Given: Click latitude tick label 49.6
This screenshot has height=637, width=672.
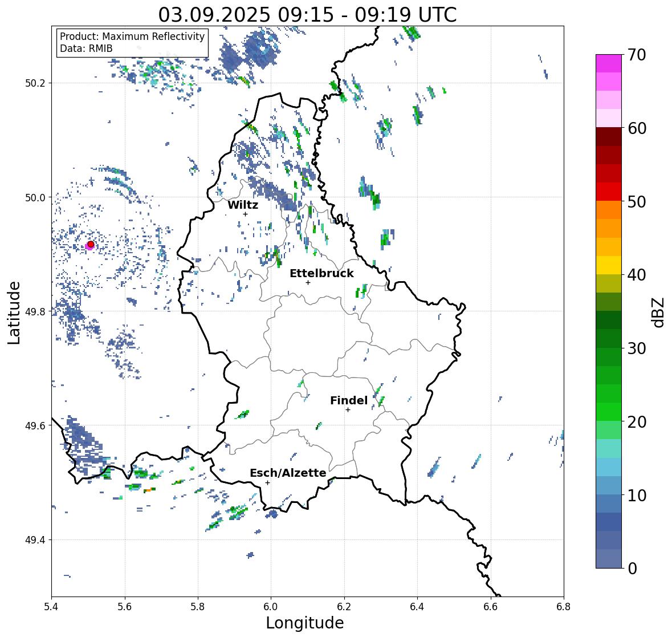Looking at the screenshot, I should [x=35, y=425].
